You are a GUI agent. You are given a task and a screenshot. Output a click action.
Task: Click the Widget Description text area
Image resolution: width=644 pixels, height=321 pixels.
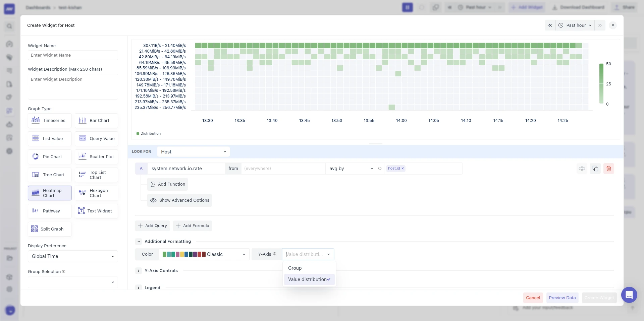coord(73,86)
